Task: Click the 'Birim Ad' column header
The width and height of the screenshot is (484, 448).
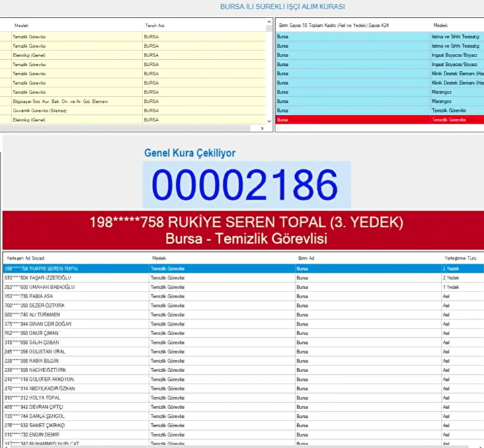Action: click(306, 258)
